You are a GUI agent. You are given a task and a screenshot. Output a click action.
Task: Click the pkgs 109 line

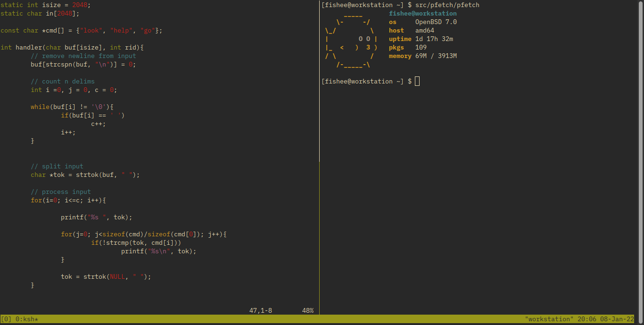(407, 48)
